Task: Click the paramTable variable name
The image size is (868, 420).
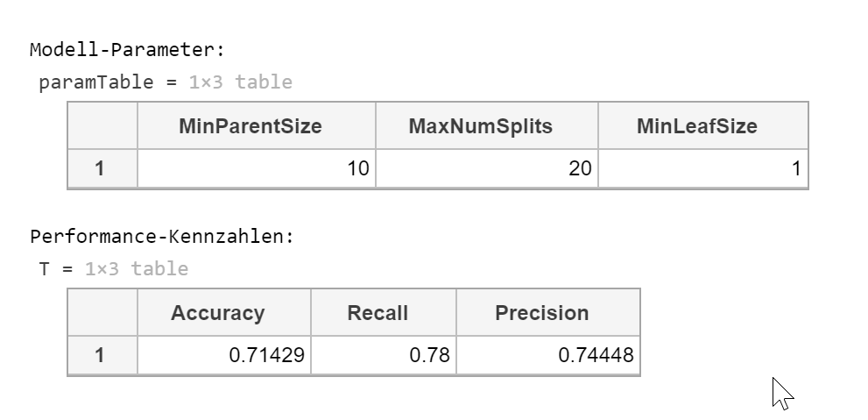Action: 96,82
